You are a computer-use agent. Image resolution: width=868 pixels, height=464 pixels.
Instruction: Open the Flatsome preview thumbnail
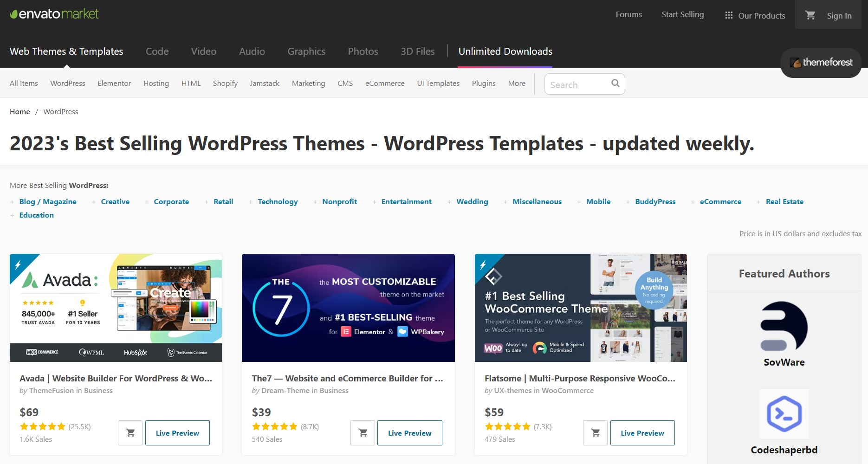pyautogui.click(x=581, y=308)
